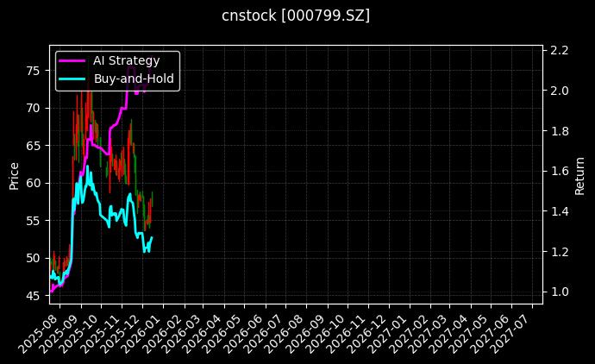Click the magenta AI Strategy legend line swatch
Image resolution: width=595 pixels, height=364 pixels.
point(72,61)
